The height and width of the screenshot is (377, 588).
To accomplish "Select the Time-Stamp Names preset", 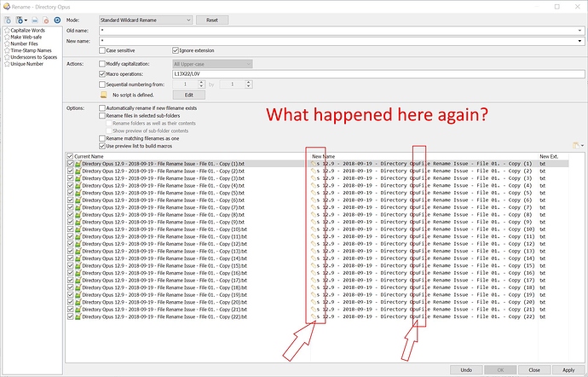I will (32, 50).
